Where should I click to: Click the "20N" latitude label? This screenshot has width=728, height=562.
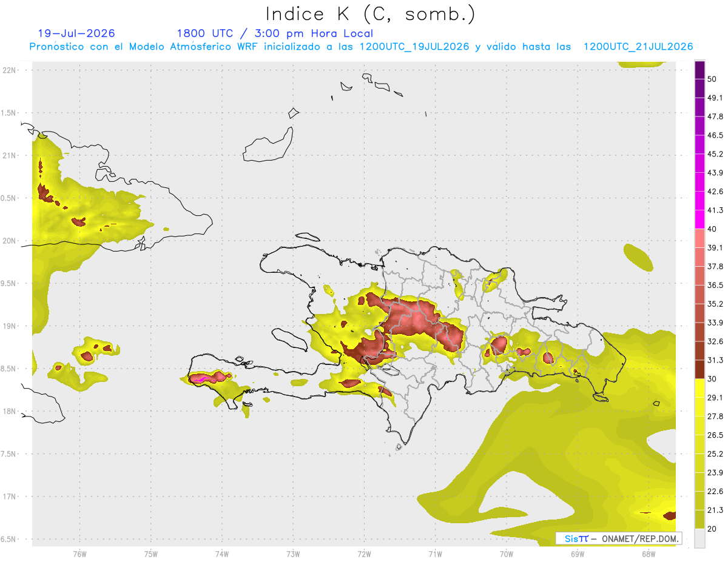pyautogui.click(x=9, y=241)
